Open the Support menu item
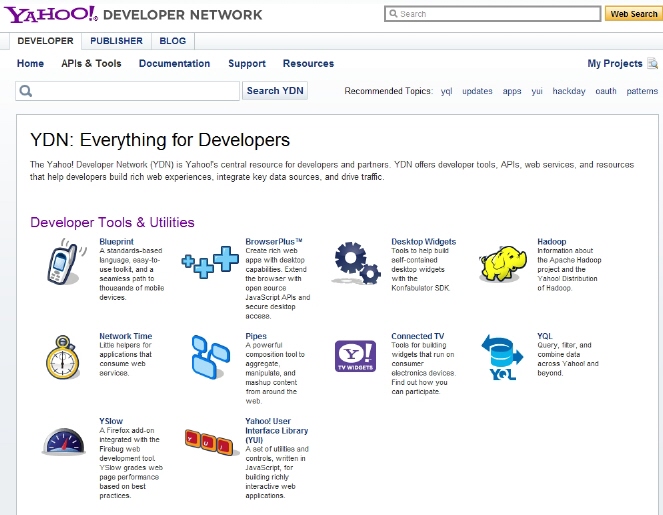The width and height of the screenshot is (663, 515). (247, 63)
